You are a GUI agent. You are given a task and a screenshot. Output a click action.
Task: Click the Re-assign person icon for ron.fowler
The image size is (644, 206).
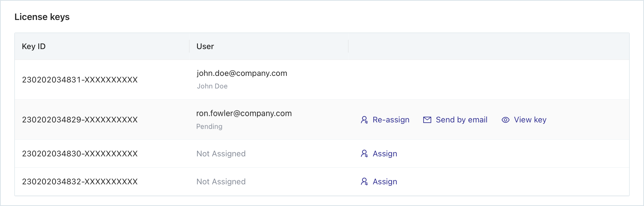(364, 120)
